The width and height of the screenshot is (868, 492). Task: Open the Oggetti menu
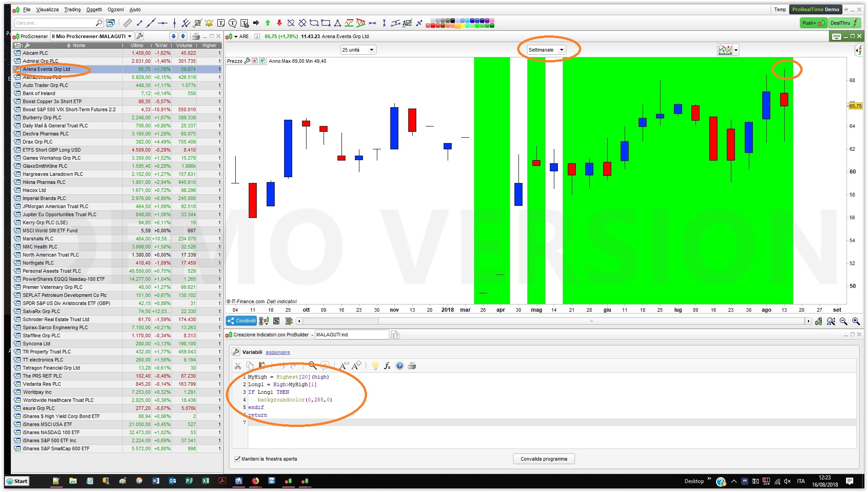94,9
